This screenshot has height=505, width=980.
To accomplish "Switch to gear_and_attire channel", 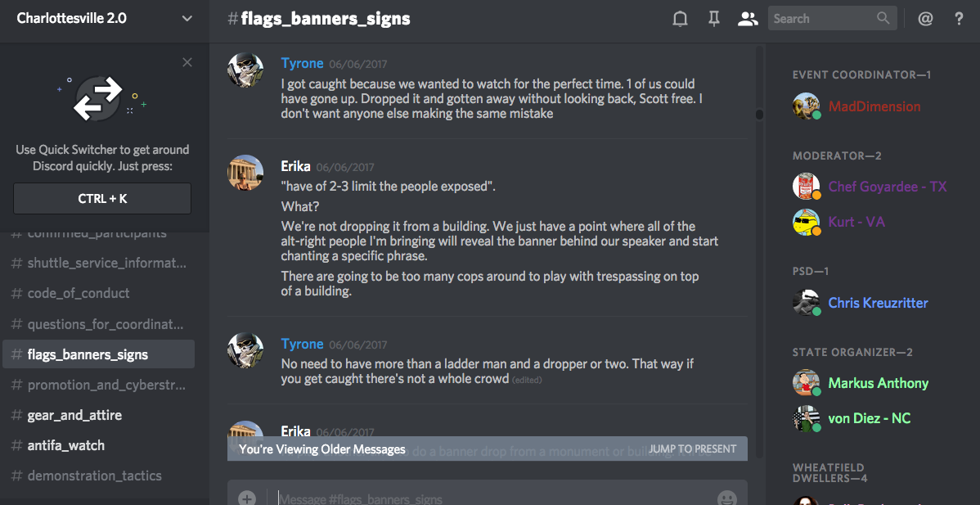I will [x=74, y=415].
